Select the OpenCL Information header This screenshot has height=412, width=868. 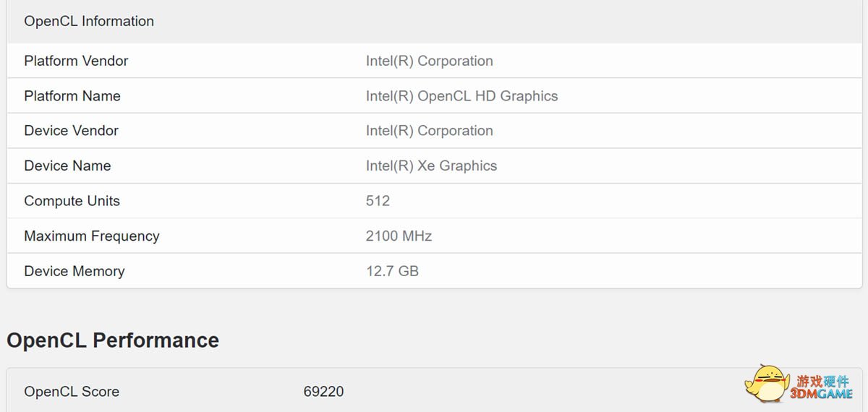[89, 21]
